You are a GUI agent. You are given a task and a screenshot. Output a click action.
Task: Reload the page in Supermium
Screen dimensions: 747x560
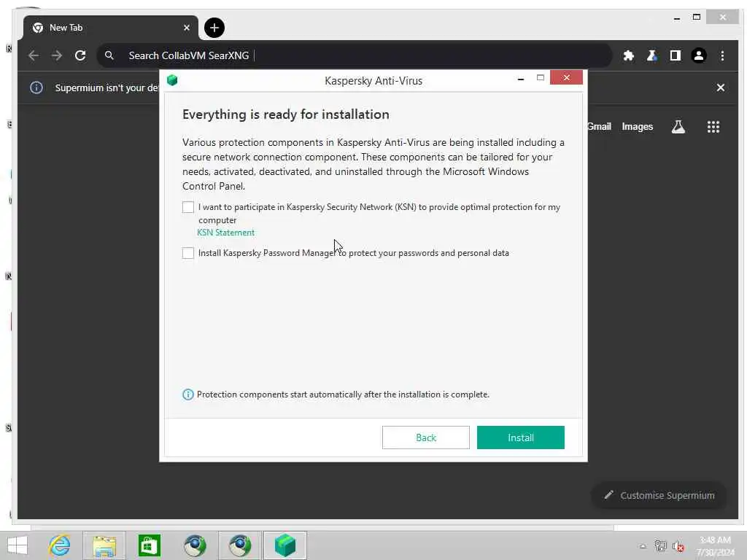[x=80, y=55]
